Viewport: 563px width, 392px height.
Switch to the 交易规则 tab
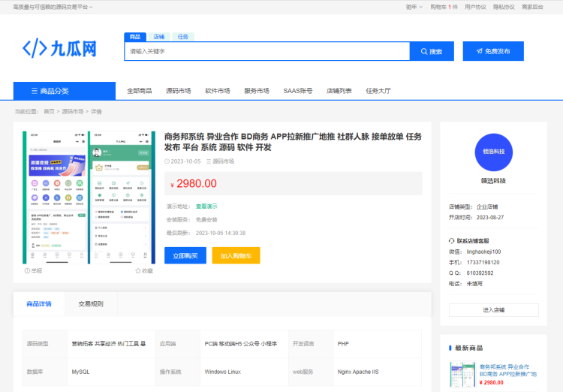pyautogui.click(x=91, y=304)
